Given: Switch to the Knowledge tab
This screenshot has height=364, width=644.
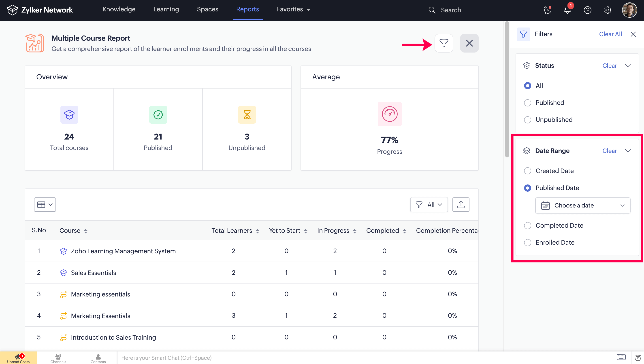Looking at the screenshot, I should coord(119,9).
